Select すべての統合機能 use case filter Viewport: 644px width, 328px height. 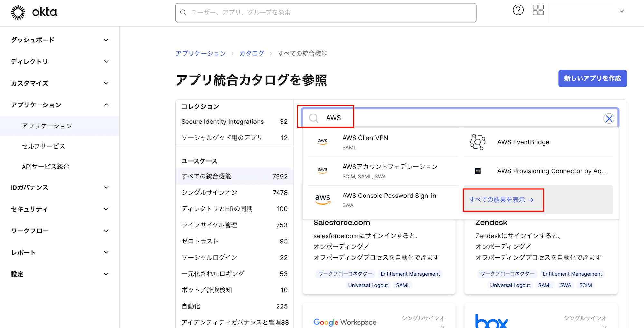tap(234, 176)
